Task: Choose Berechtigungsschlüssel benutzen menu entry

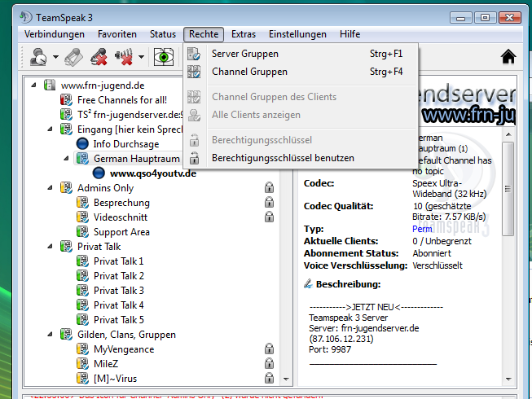Action: pos(283,158)
